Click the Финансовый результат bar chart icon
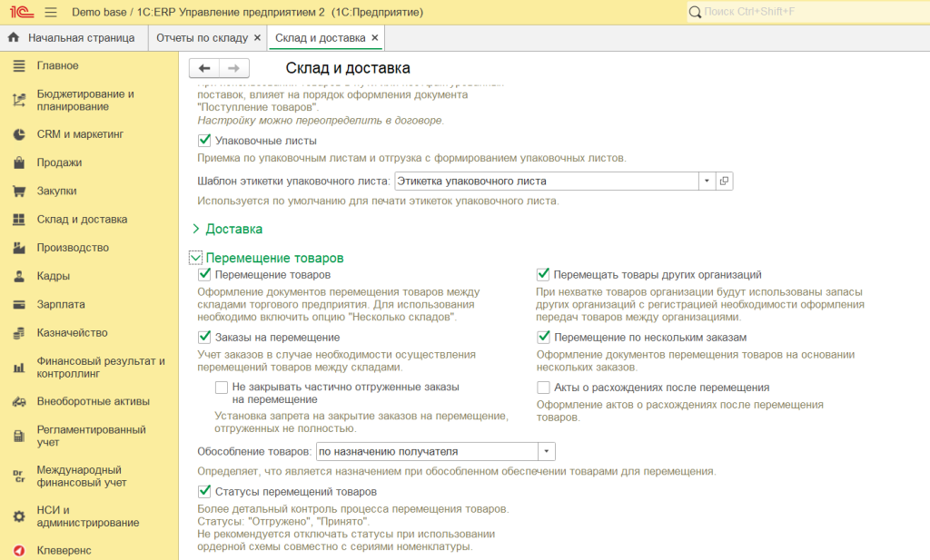The width and height of the screenshot is (930, 560). point(19,368)
